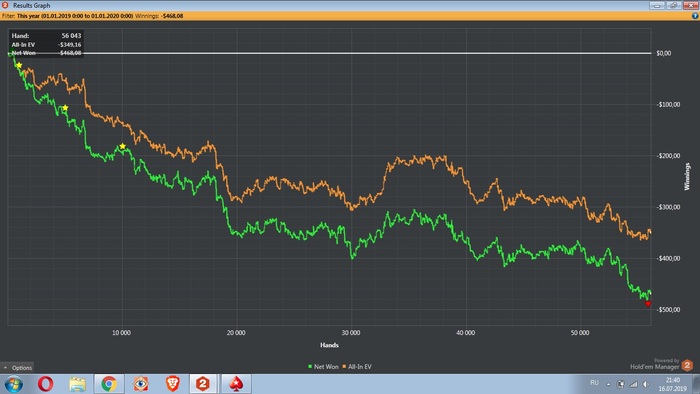Click the Net Won -$468,08 tooltip value

pyautogui.click(x=71, y=53)
